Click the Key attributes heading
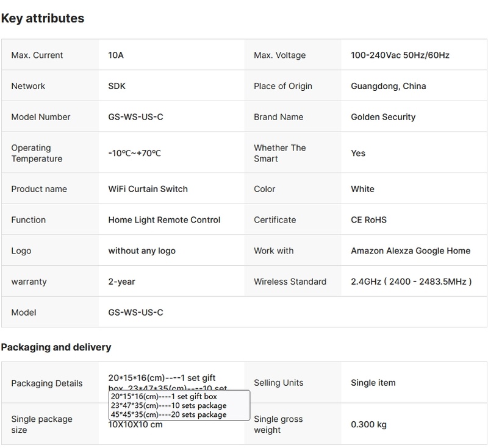 [43, 18]
